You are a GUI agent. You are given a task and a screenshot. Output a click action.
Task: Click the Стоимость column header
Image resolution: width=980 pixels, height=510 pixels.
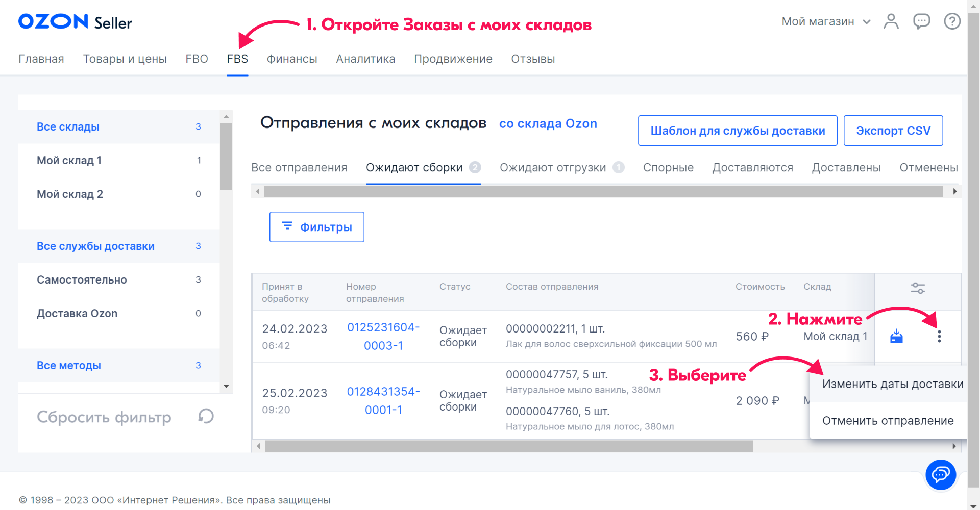pyautogui.click(x=760, y=287)
